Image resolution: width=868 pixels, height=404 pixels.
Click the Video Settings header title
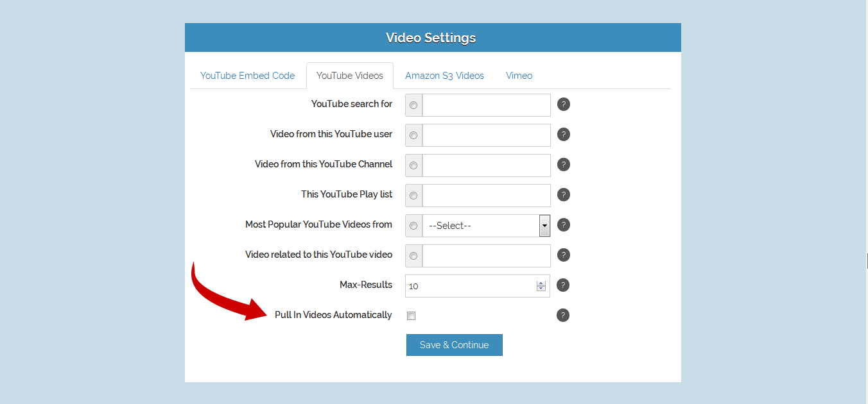[x=431, y=38]
